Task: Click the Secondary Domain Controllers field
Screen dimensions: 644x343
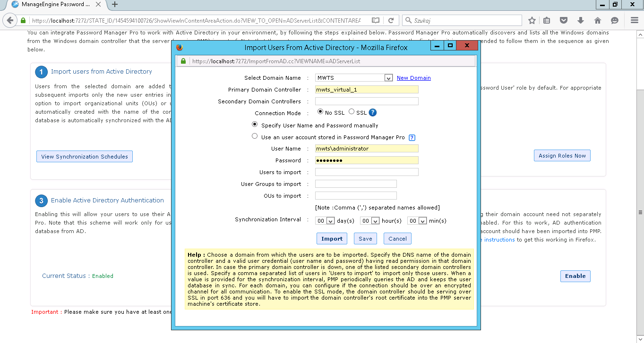Action: point(367,101)
